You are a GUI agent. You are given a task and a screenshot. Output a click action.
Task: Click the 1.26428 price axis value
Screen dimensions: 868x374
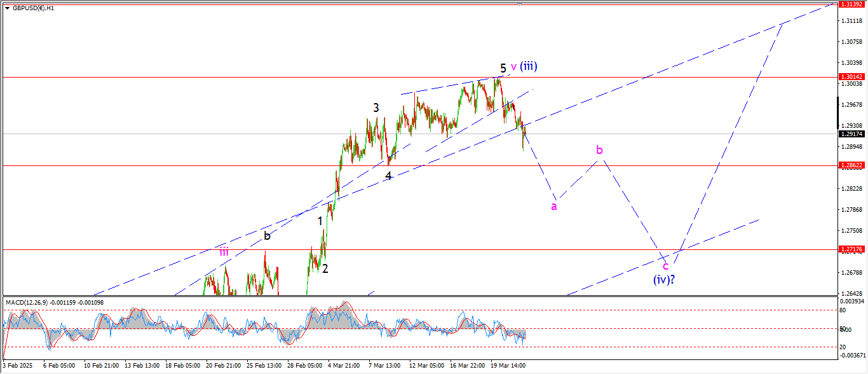[850, 293]
